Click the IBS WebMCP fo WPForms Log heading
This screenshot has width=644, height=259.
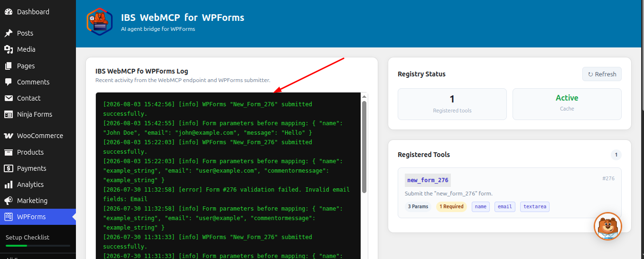click(142, 71)
